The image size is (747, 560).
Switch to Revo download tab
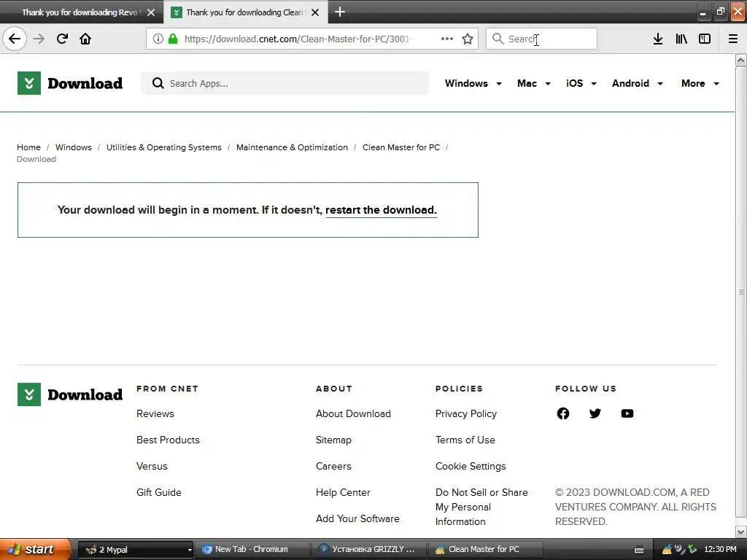82,12
